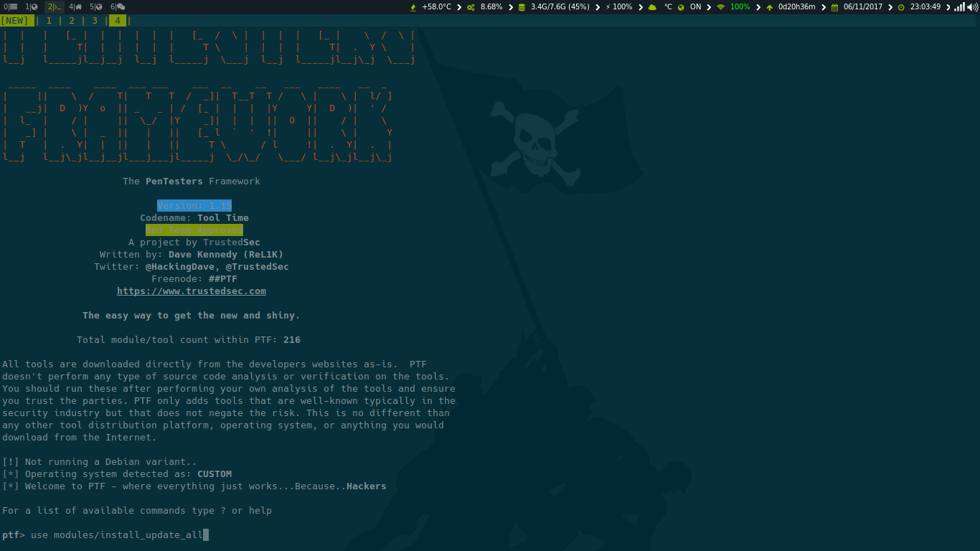Switch to terminal tab 3
This screenshot has height=551, width=980.
pos(95,21)
